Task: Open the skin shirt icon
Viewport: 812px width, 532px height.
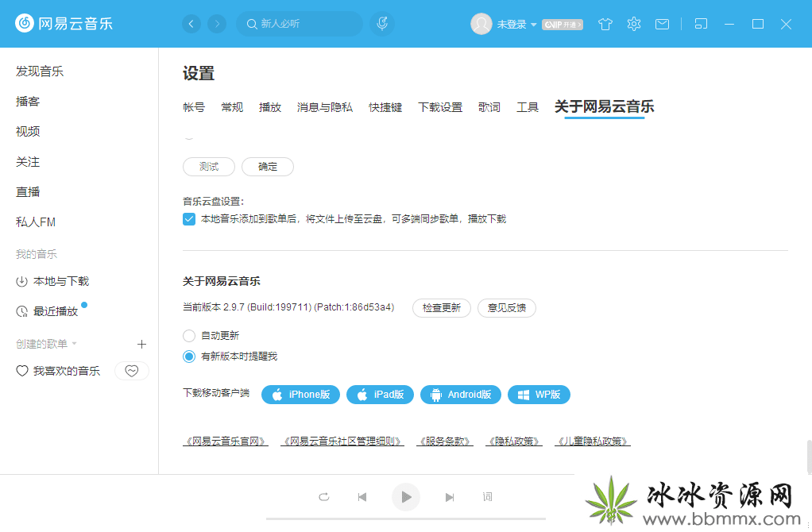Action: click(x=605, y=24)
